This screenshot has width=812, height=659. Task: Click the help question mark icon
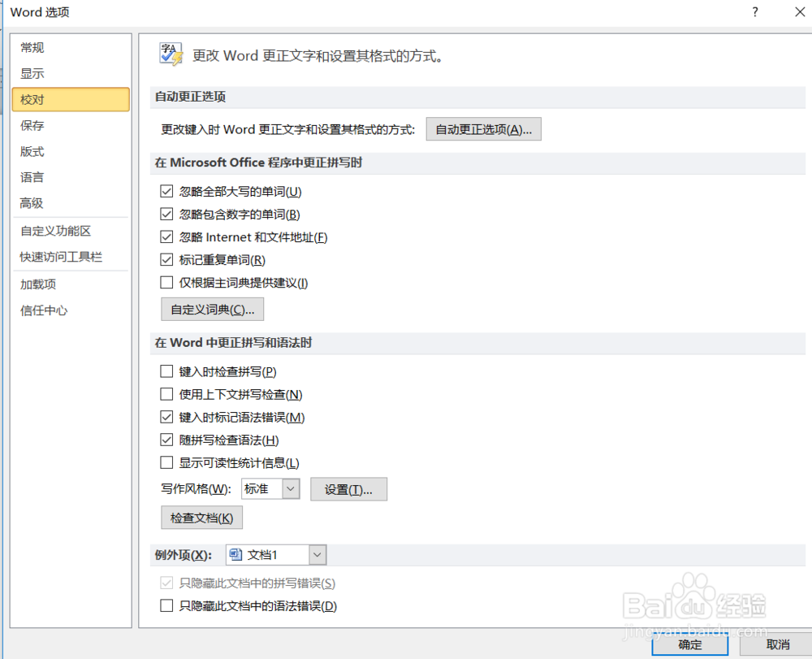coord(755,12)
